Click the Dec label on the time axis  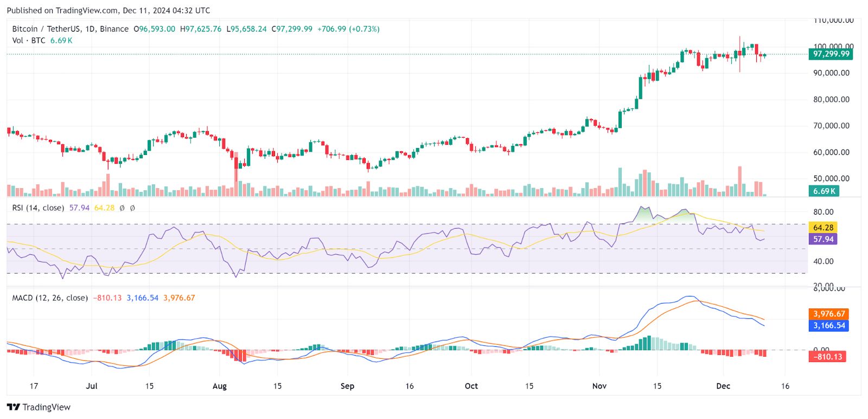(723, 386)
